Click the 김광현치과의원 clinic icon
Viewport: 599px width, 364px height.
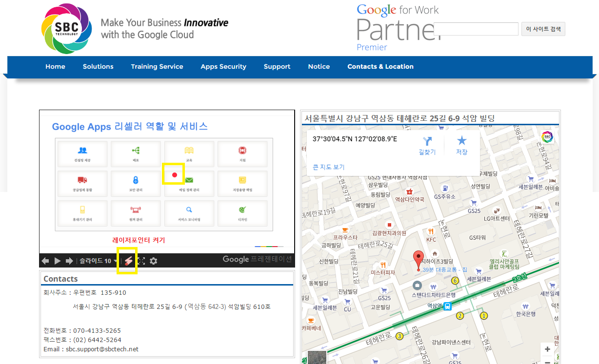click(389, 225)
